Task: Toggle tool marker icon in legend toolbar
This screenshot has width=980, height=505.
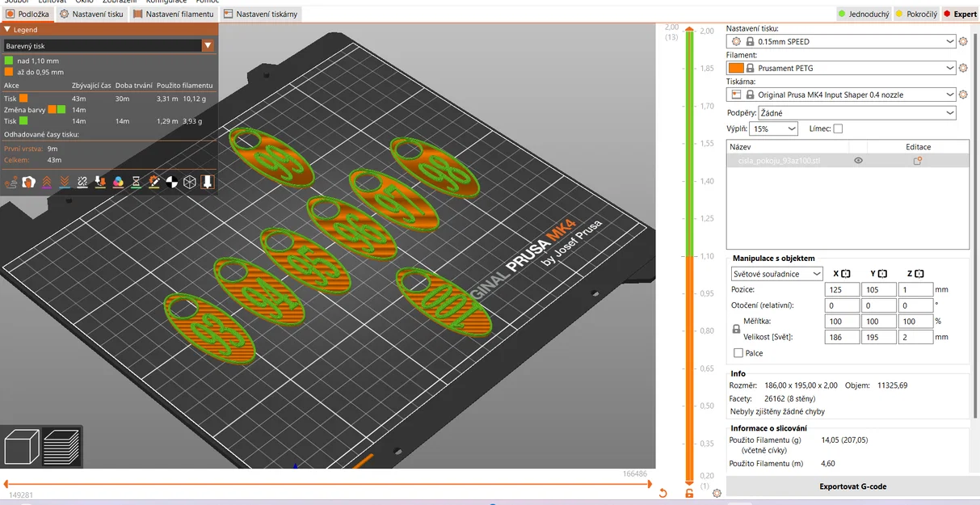Action: tap(207, 182)
